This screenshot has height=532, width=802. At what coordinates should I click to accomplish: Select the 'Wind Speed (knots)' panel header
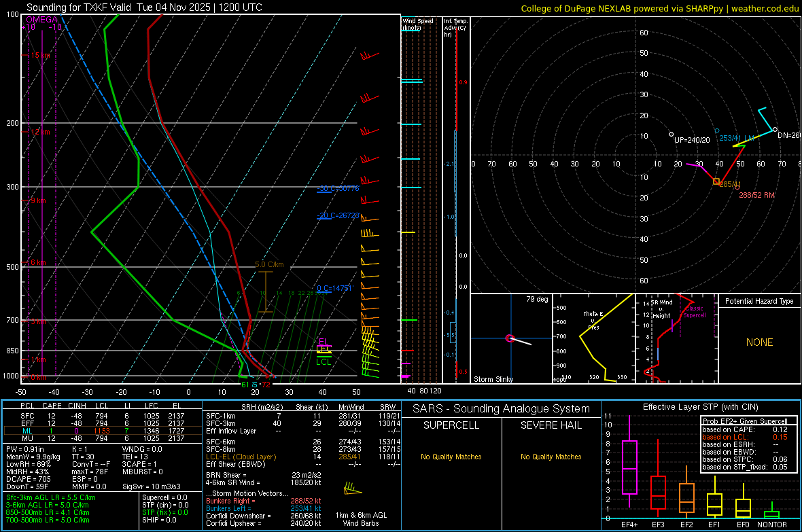418,24
